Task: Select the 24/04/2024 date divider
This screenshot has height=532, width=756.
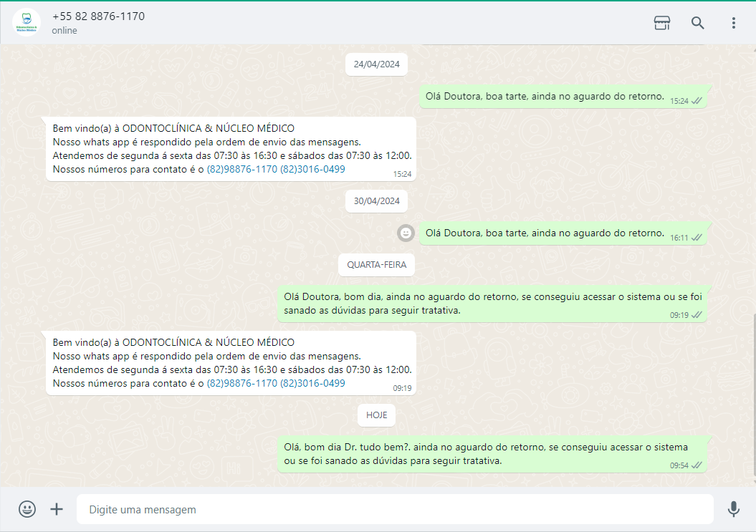Action: (x=376, y=64)
